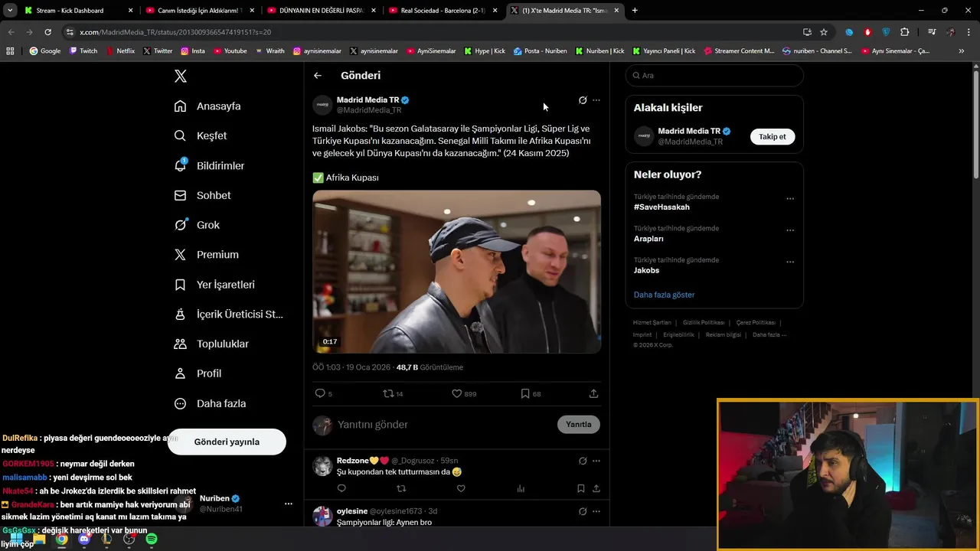Open Profil page

pos(198,373)
